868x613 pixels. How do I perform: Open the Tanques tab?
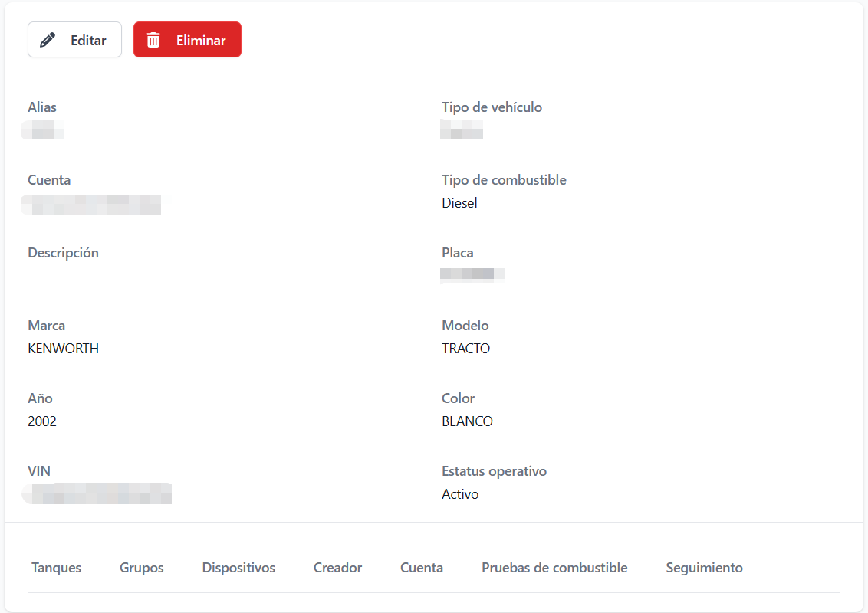click(x=56, y=567)
